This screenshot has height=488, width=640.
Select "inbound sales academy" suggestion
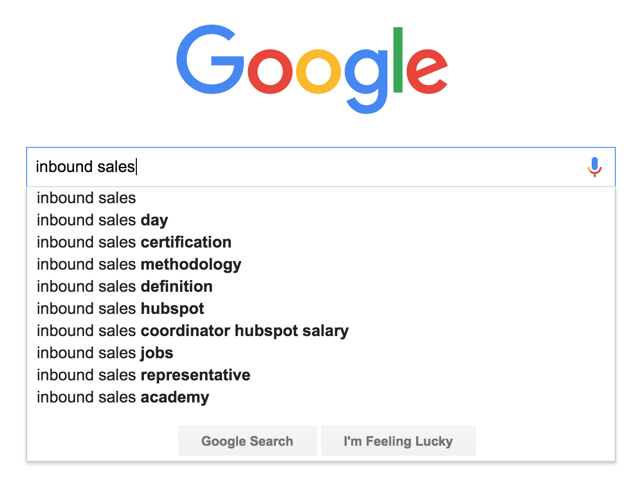point(123,397)
